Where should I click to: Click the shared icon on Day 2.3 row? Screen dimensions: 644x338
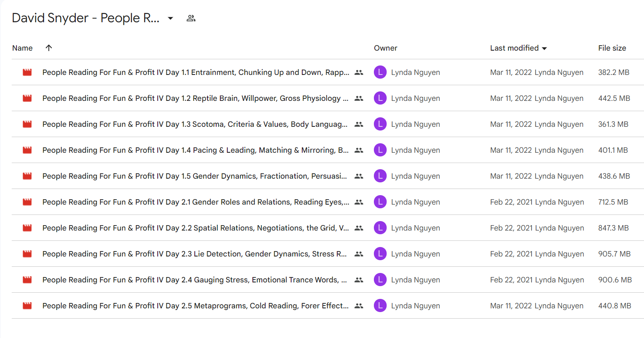359,254
